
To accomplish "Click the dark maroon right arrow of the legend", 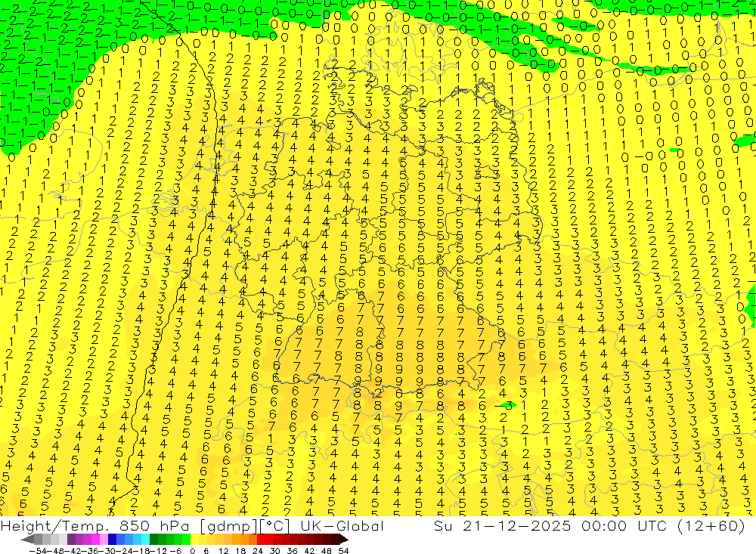I will pyautogui.click(x=344, y=540).
